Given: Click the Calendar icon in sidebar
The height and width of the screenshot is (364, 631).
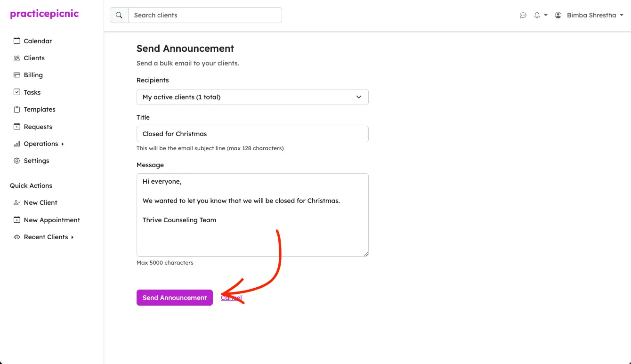Looking at the screenshot, I should point(17,41).
